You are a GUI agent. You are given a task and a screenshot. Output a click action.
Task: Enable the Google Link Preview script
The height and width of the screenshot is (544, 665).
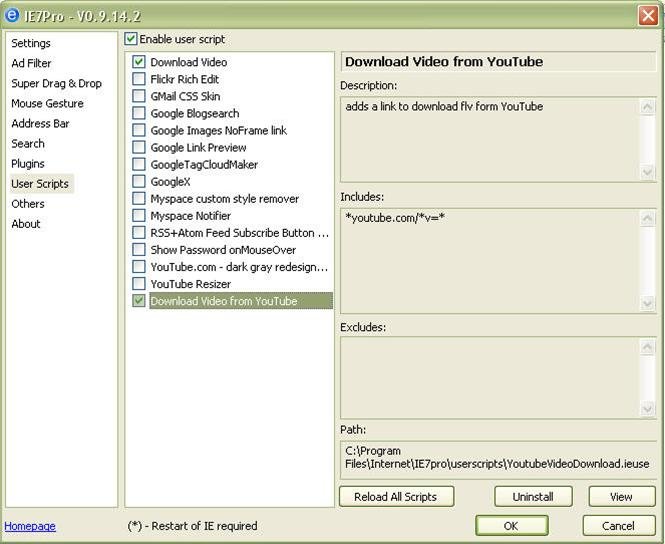point(139,147)
